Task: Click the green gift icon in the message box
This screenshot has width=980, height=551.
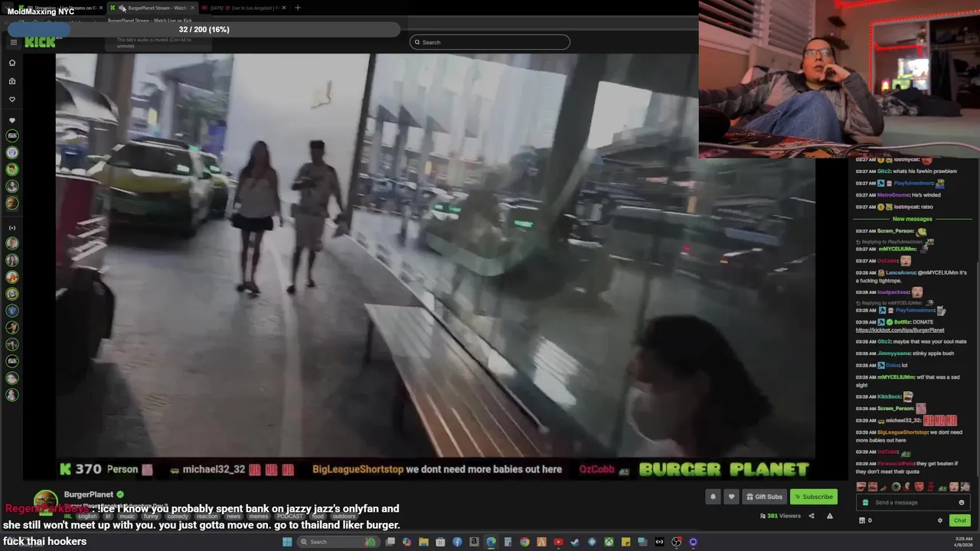Action: tap(865, 503)
